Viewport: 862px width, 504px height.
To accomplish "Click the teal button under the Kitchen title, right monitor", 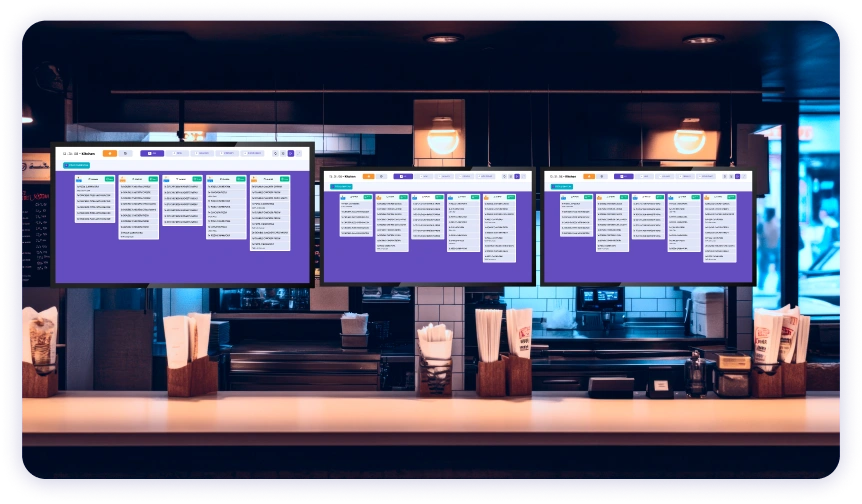I will [x=562, y=186].
